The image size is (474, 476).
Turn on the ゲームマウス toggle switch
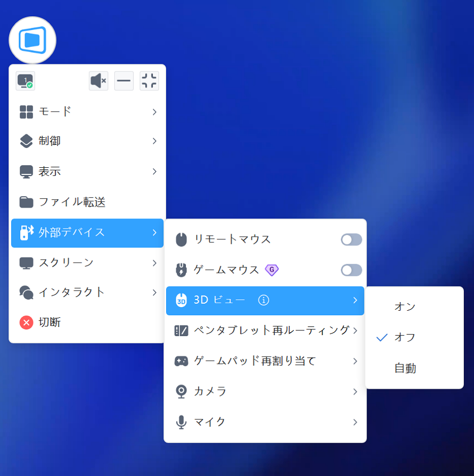point(351,270)
